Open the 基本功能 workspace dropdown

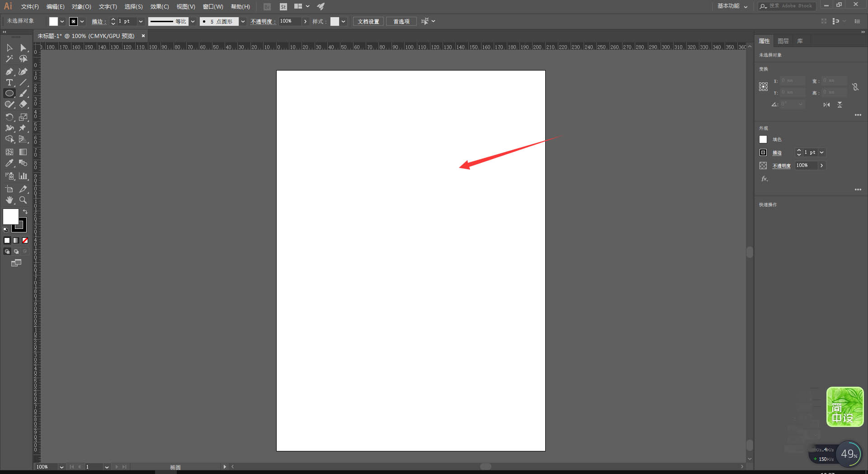pyautogui.click(x=732, y=6)
